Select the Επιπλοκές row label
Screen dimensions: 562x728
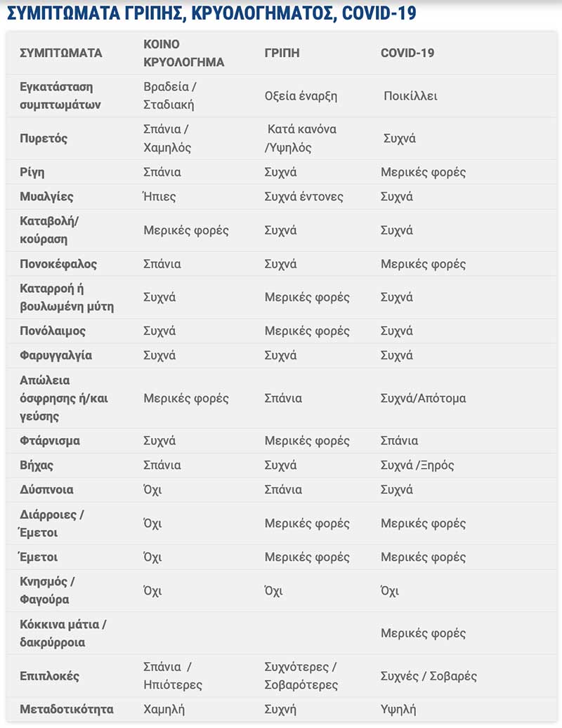coord(49,676)
